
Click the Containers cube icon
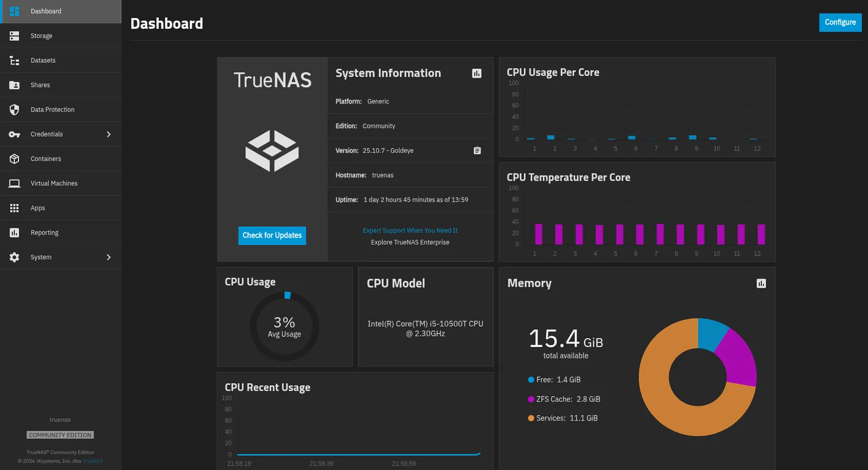[15, 159]
